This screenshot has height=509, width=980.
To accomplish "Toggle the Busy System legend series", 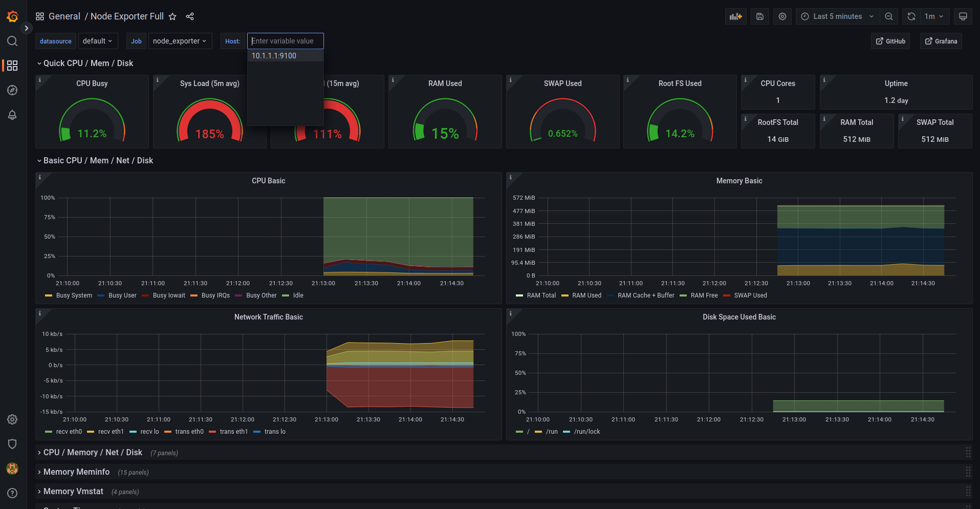I will (x=74, y=295).
